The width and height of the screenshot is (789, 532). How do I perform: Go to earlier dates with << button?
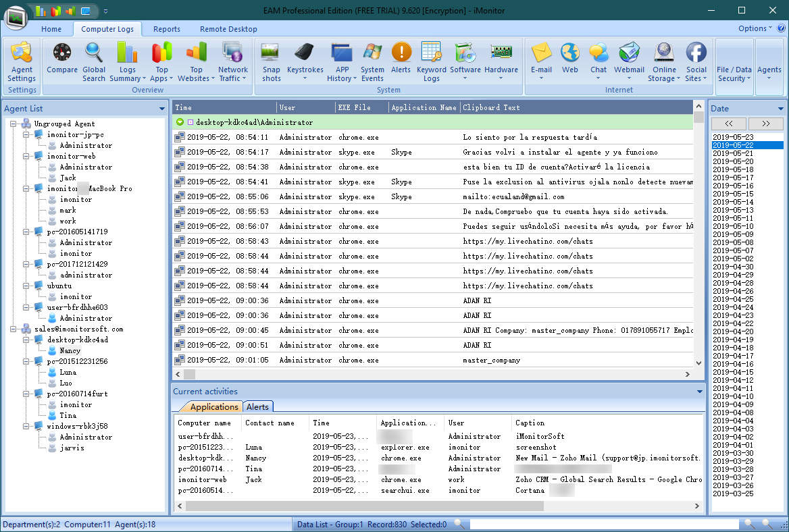729,123
